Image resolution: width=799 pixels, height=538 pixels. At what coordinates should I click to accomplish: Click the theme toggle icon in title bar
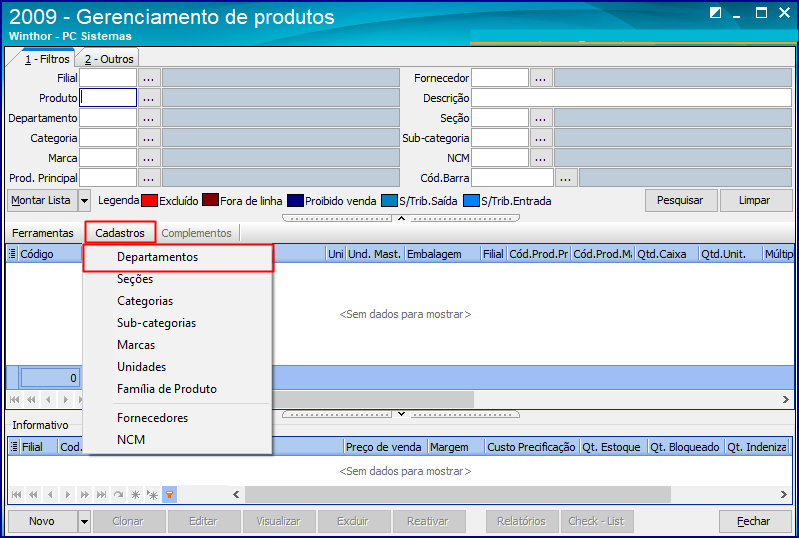715,13
